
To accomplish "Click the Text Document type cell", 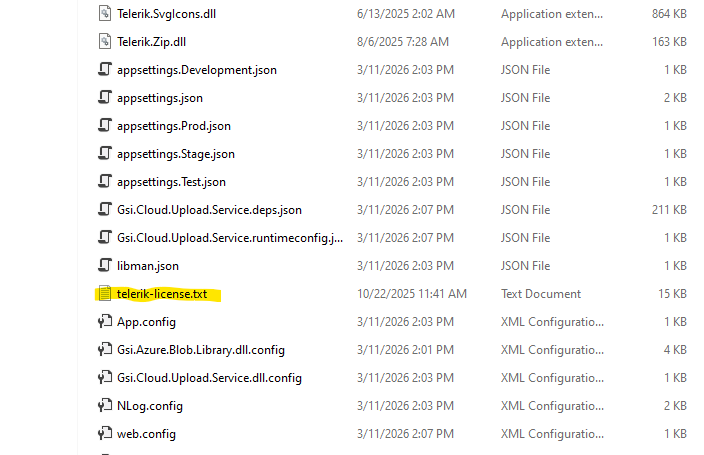I will 541,294.
